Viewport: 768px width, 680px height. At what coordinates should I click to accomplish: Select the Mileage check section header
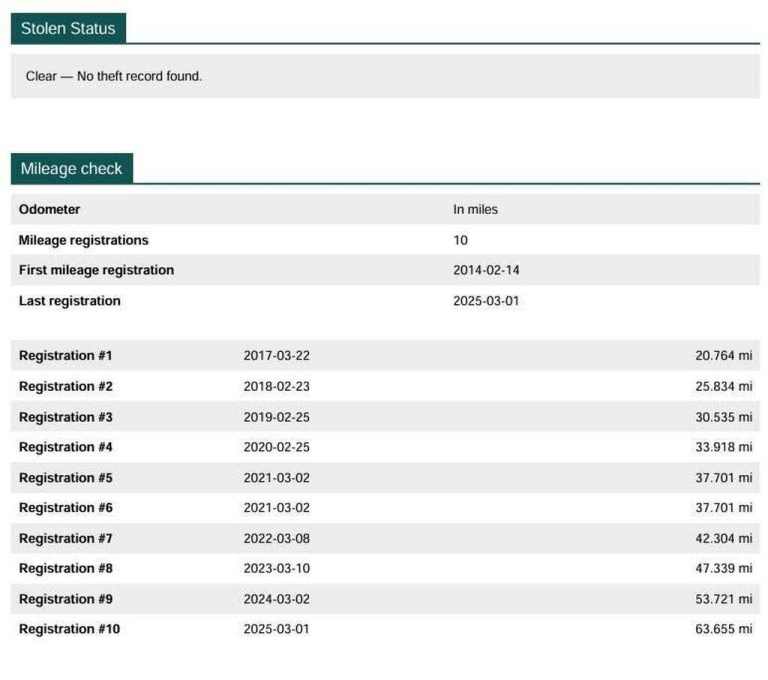tap(71, 168)
